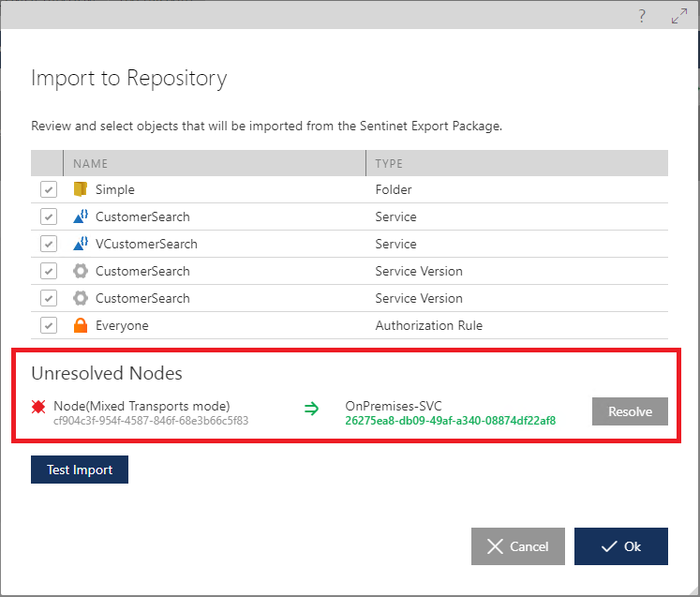Click the Everyone lock icon
Image resolution: width=700 pixels, height=597 pixels.
(80, 325)
